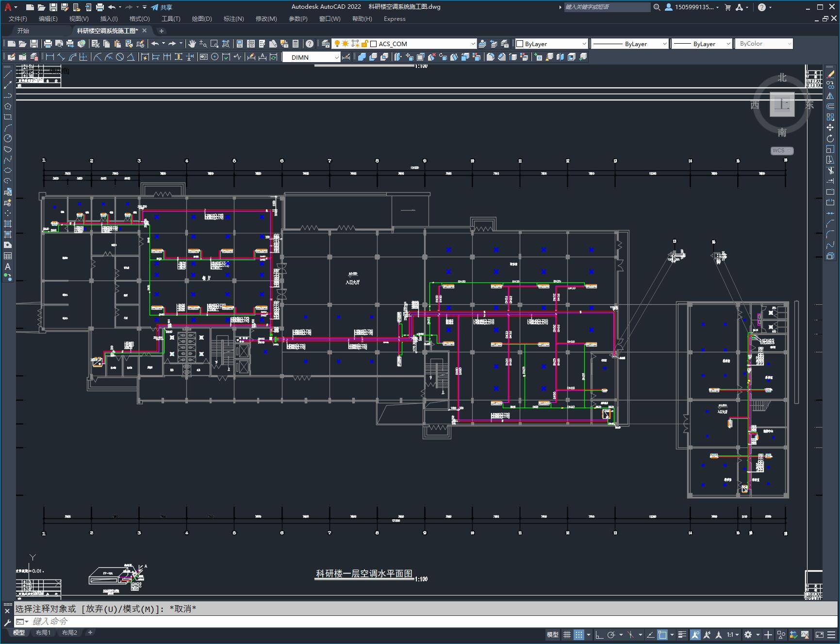Select the Rotate tool in the modify toolbar
840x644 pixels.
(x=830, y=138)
